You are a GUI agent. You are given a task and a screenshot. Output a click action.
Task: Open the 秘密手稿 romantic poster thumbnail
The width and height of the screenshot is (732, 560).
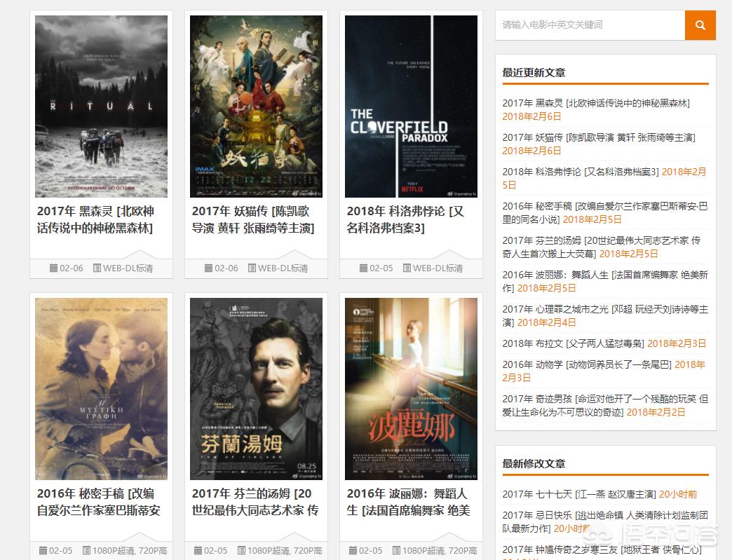tap(101, 389)
